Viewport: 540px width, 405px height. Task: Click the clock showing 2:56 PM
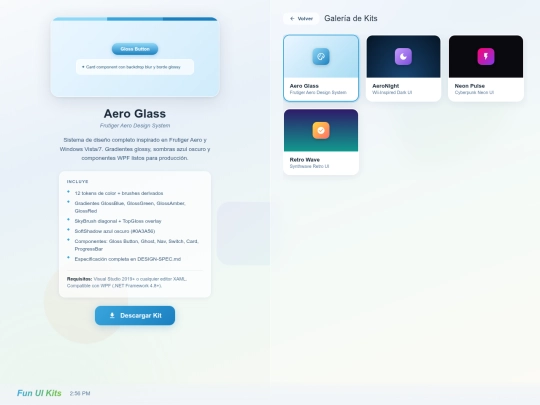pyautogui.click(x=80, y=393)
